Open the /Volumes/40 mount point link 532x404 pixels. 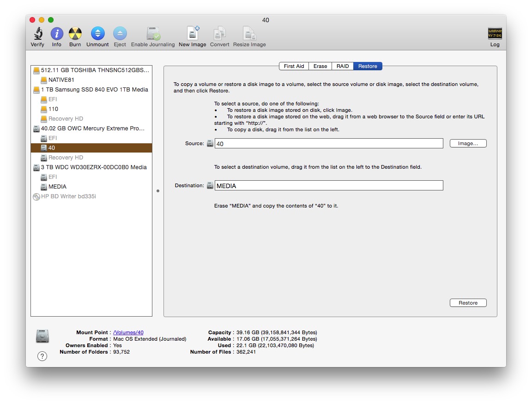128,332
